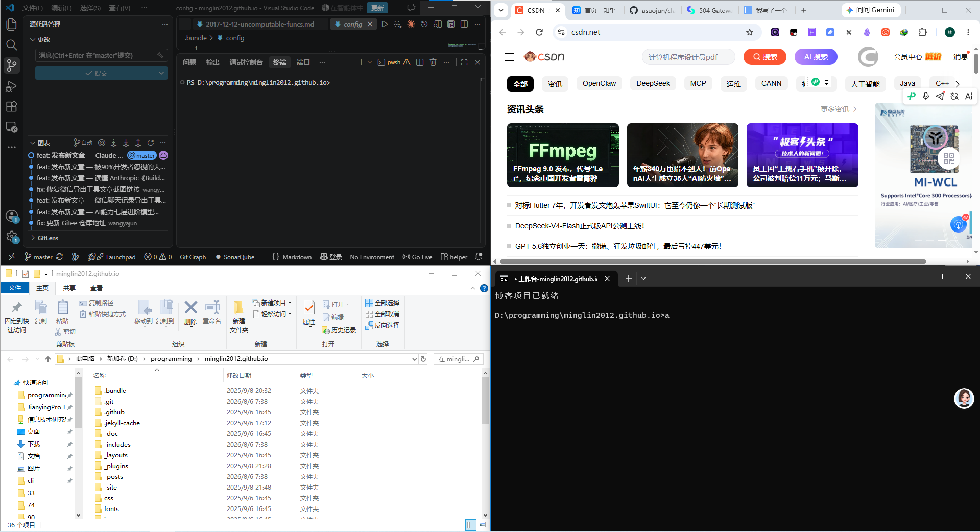The width and height of the screenshot is (980, 532).
Task: Switch to the 输出 tab in VS Code panel
Action: coord(212,62)
